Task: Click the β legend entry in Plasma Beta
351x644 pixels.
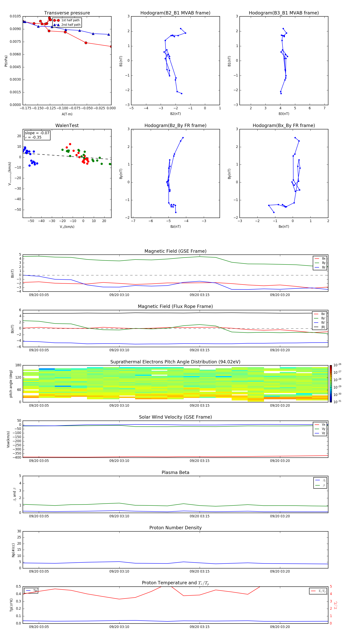Action: [x=320, y=485]
